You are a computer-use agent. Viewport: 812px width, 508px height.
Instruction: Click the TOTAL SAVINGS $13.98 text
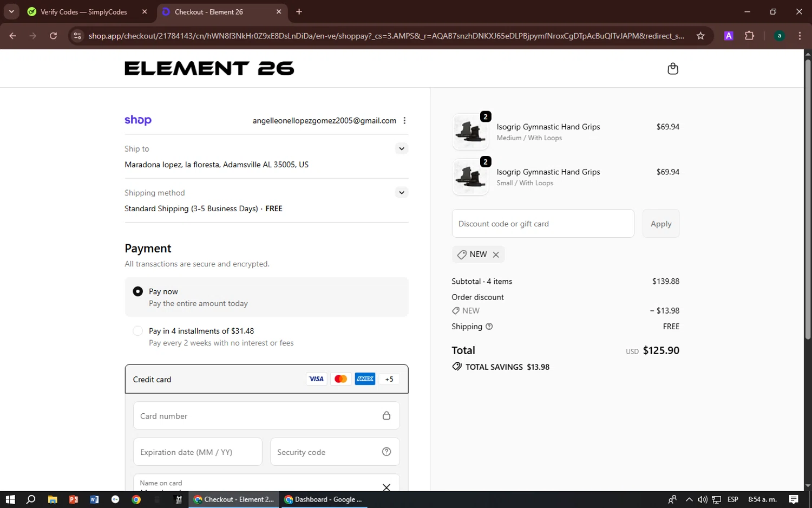click(x=507, y=367)
